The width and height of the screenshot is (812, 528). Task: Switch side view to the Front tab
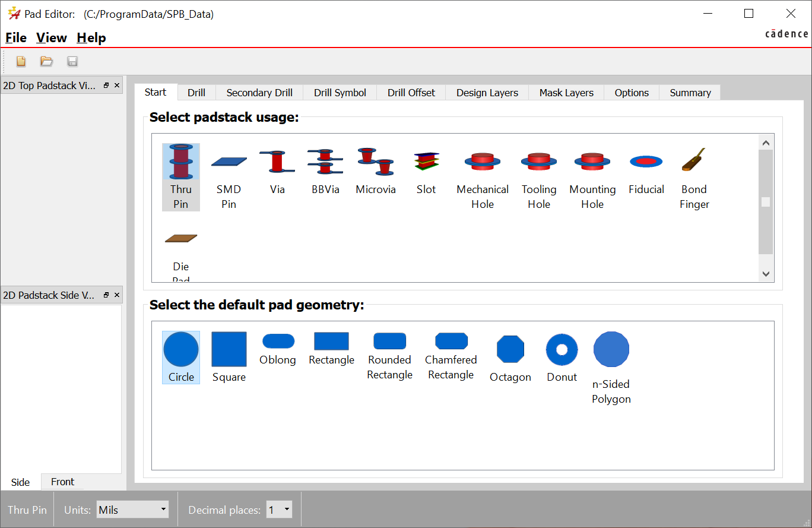click(x=63, y=482)
